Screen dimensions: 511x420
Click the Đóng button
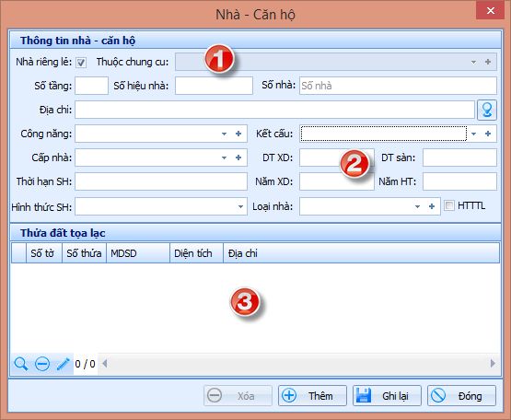click(x=461, y=395)
